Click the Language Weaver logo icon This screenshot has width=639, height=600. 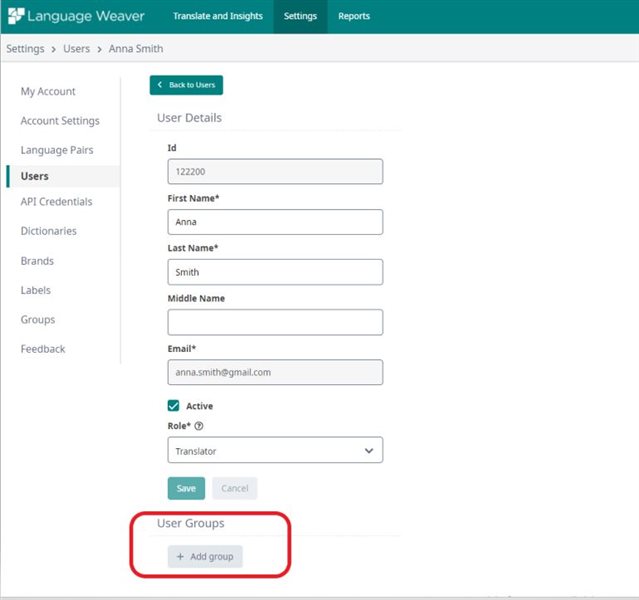click(16, 16)
